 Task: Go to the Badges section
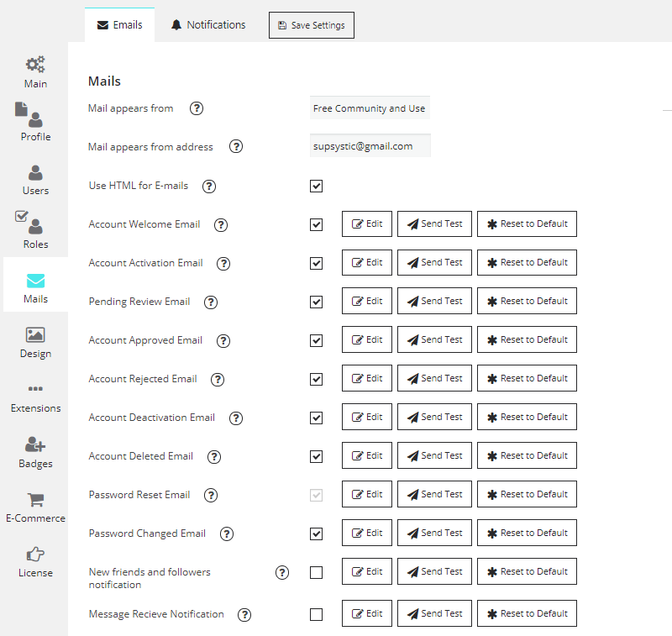pos(35,452)
